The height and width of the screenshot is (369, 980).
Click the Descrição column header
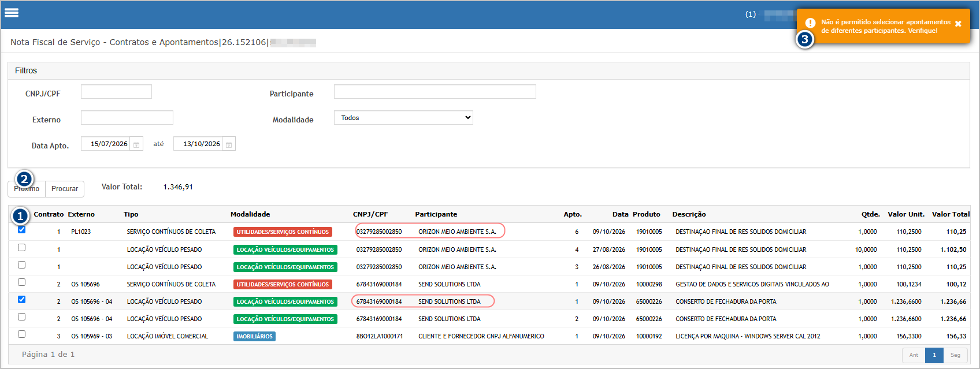(689, 214)
